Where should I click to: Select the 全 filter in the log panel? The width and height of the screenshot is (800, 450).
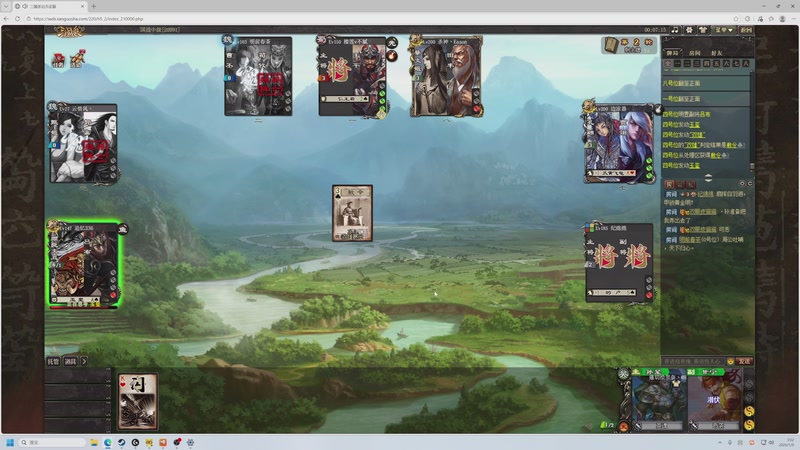tap(668, 64)
